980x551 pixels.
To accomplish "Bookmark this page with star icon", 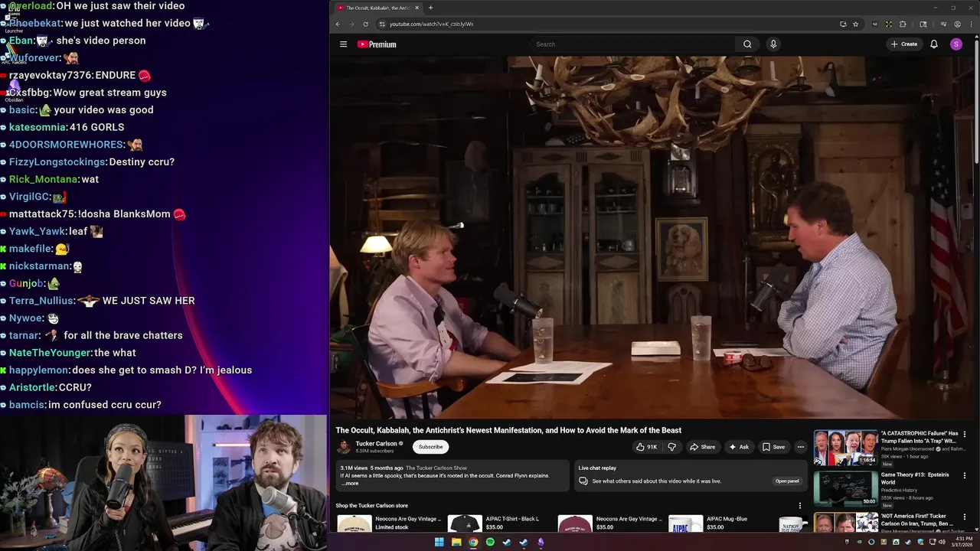I will [x=855, y=24].
